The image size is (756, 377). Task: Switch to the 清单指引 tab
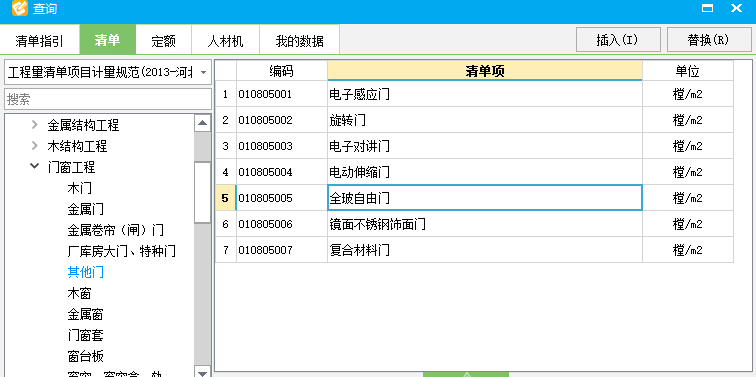40,40
